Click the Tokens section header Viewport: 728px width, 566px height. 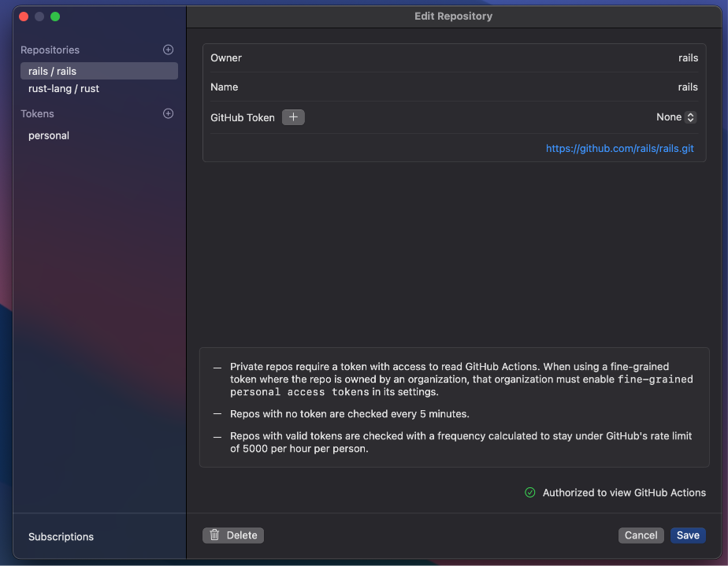click(37, 113)
